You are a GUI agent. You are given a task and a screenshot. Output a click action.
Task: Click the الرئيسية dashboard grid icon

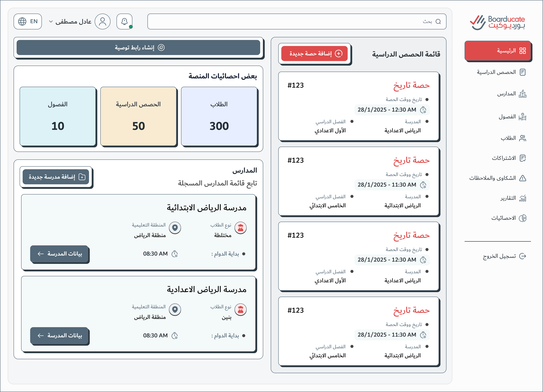523,51
